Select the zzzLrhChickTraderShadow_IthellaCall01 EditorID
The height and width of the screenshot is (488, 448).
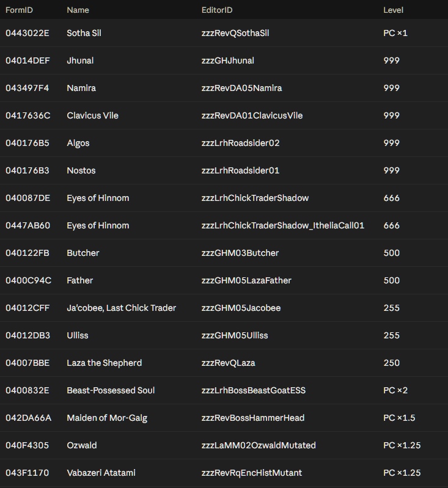283,225
